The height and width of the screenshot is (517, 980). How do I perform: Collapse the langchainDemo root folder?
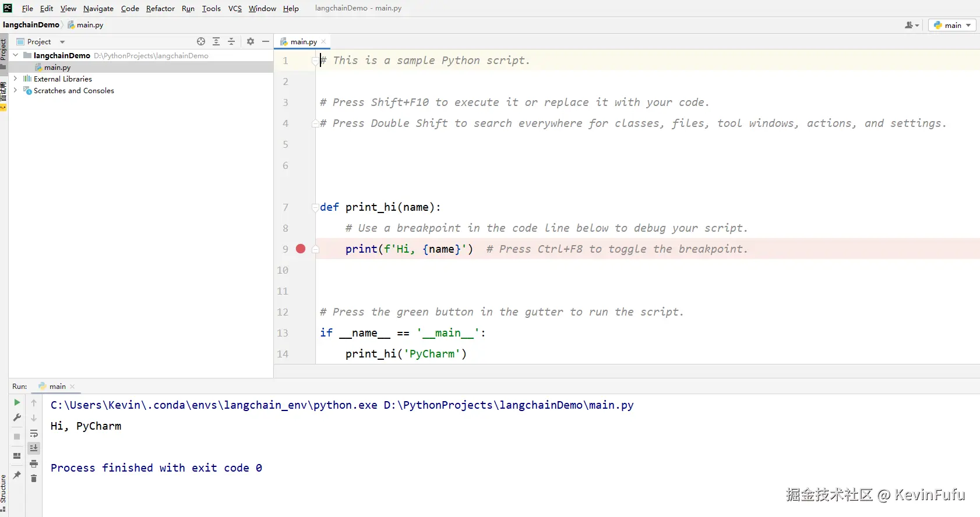point(16,55)
